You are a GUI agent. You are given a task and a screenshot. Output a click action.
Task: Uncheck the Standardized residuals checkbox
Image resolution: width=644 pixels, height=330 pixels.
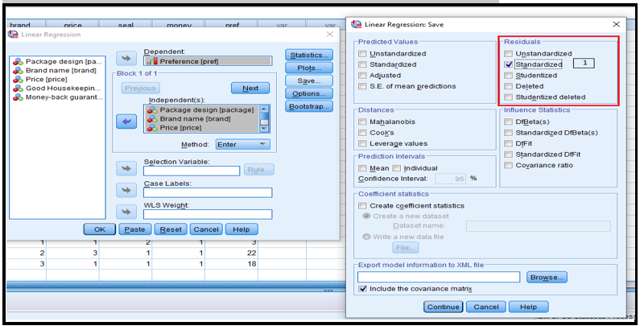pyautogui.click(x=508, y=64)
